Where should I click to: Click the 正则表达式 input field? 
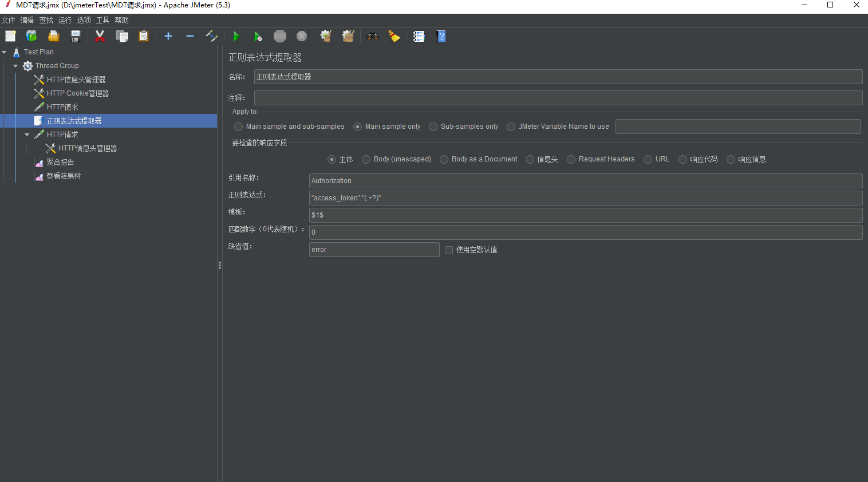(x=586, y=198)
